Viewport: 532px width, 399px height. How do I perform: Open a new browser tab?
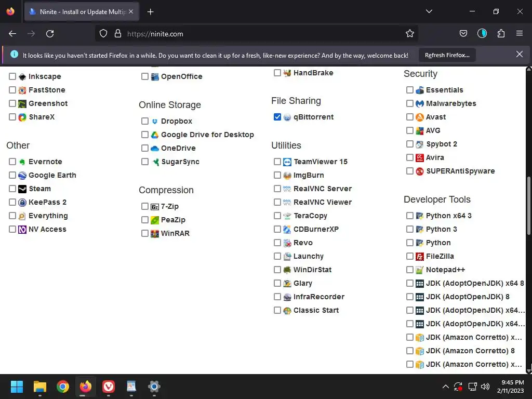[x=150, y=12]
